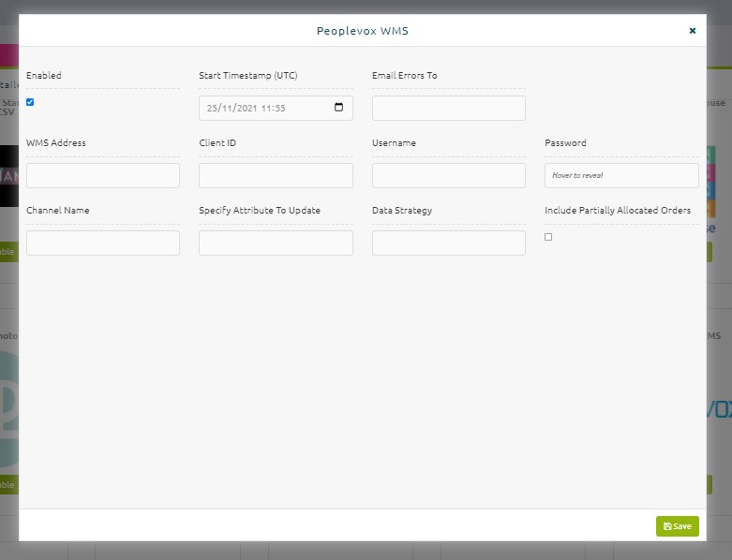
Task: Focus the Data Strategy field
Action: [x=449, y=243]
